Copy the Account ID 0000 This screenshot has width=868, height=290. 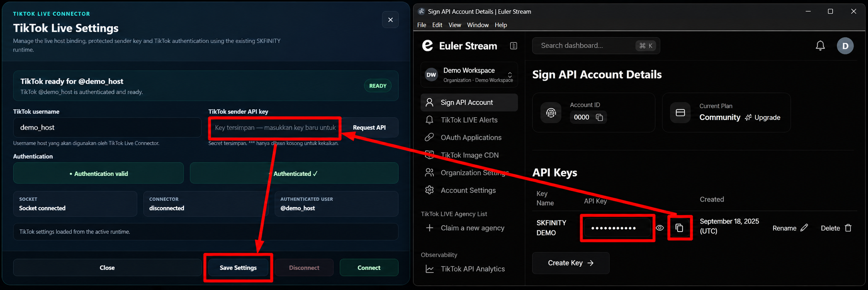pos(599,117)
